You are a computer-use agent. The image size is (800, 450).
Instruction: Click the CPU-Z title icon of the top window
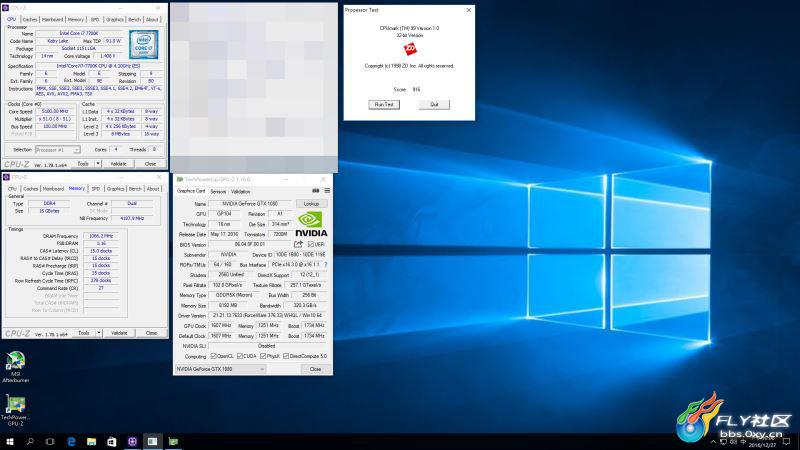coord(6,8)
